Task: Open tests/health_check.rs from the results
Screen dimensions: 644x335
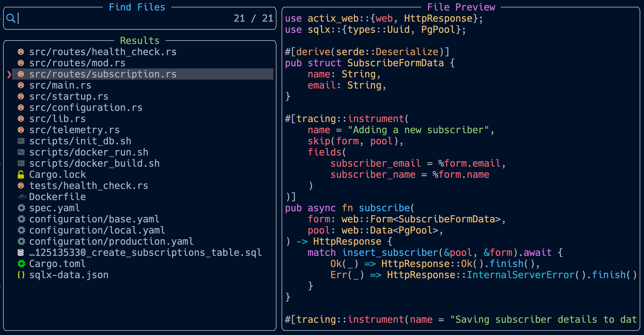Action: pyautogui.click(x=143, y=185)
